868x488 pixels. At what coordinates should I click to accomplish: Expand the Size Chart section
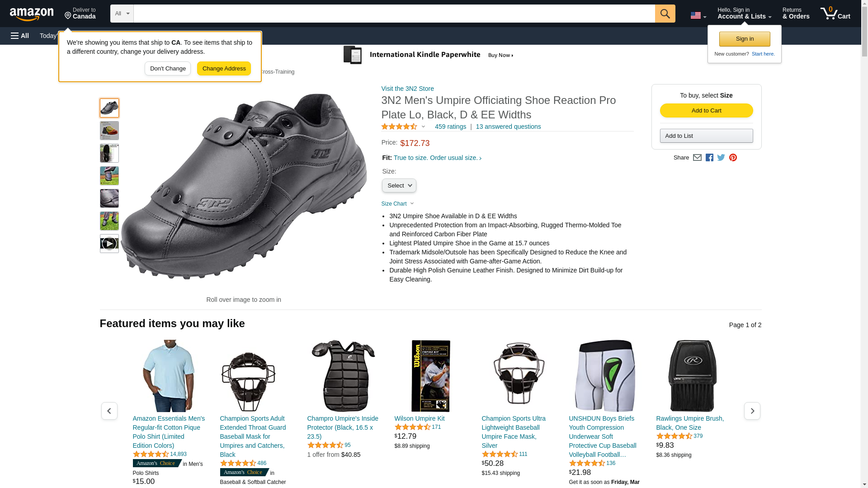398,204
